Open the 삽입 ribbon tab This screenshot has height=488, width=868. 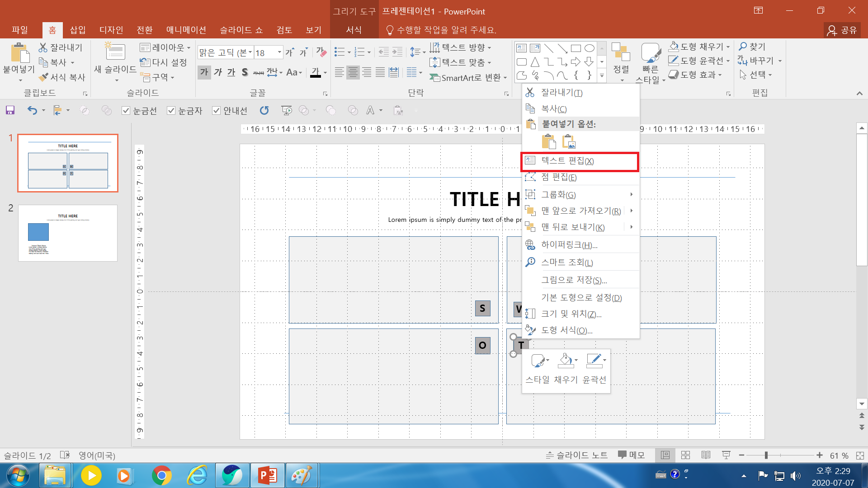[77, 30]
